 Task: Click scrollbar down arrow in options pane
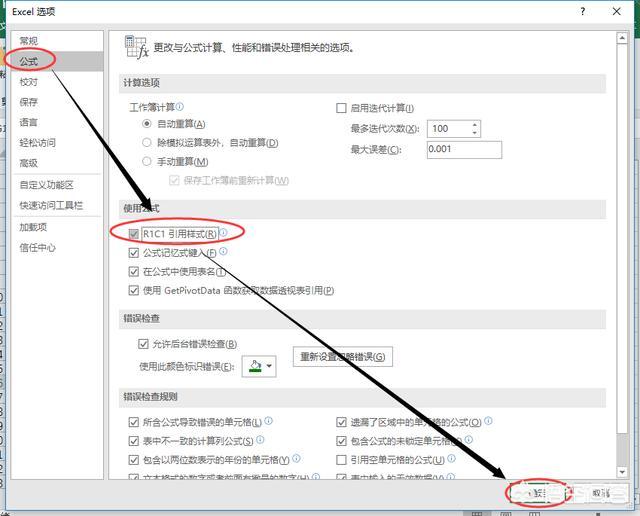click(622, 472)
